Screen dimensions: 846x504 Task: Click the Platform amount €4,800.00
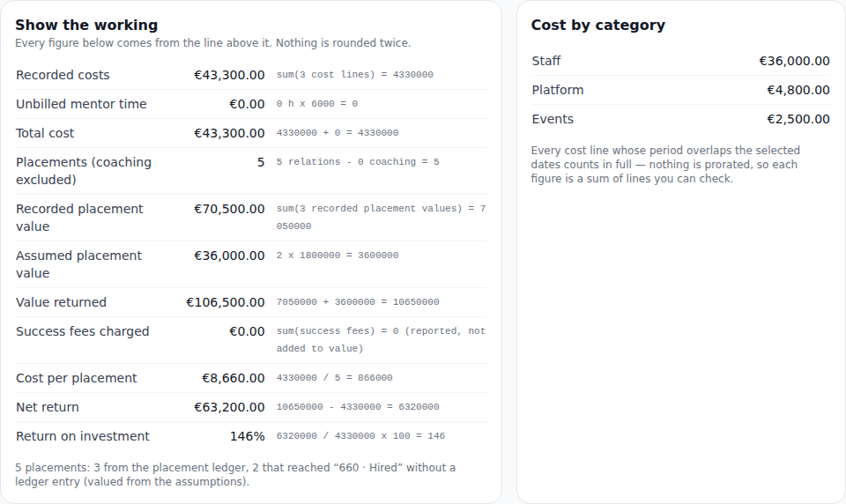point(798,90)
